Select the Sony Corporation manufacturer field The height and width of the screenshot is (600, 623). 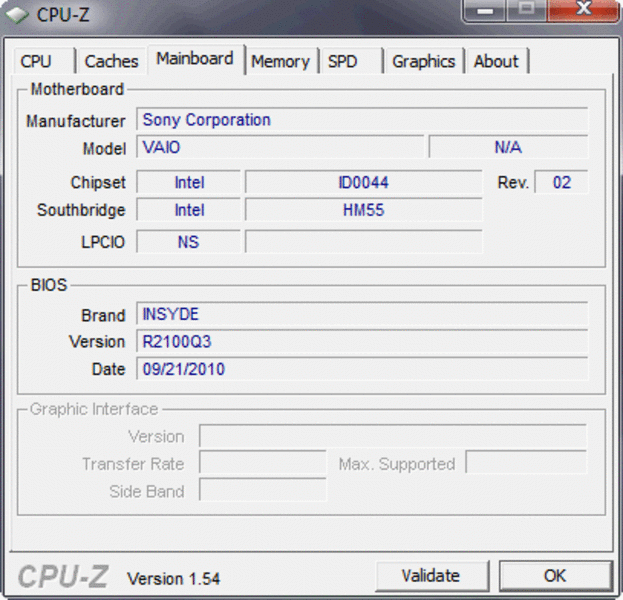[x=362, y=119]
